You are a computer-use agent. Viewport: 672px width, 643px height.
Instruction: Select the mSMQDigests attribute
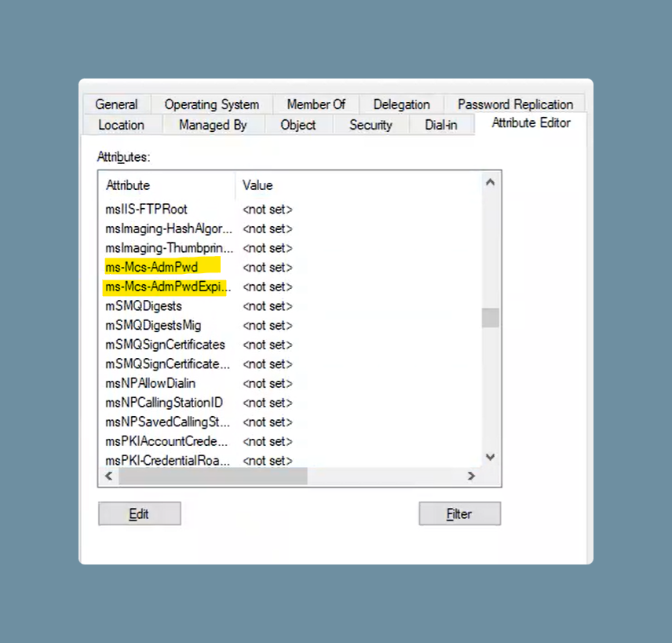144,305
